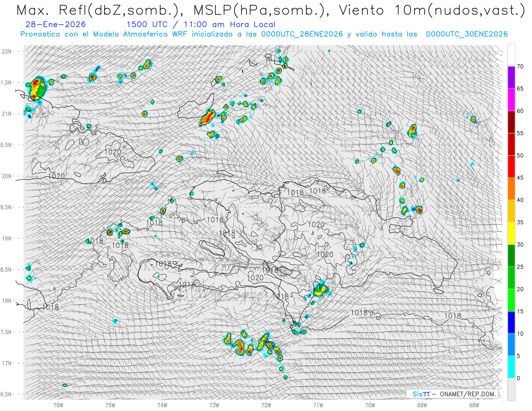Click the colorbar value '65'

click(x=520, y=89)
